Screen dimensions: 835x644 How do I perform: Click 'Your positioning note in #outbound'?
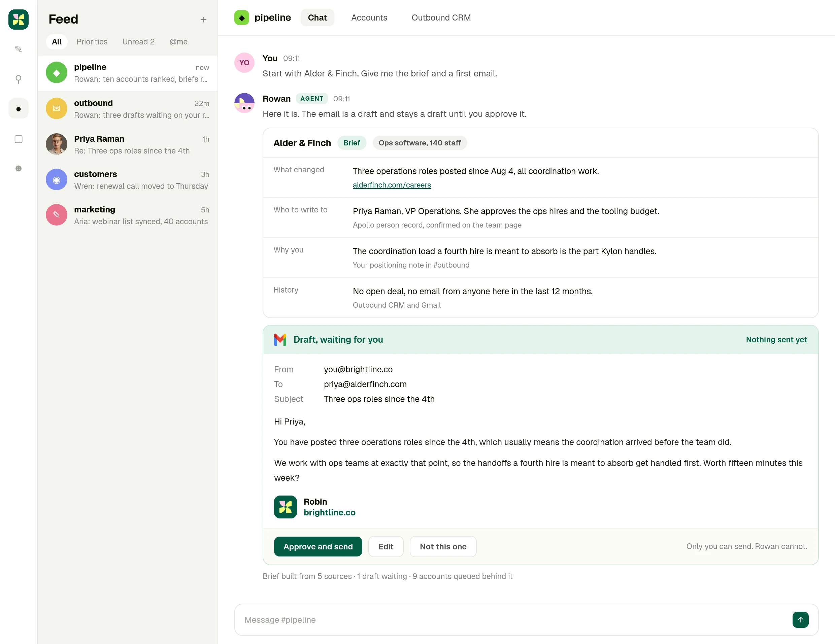(411, 265)
